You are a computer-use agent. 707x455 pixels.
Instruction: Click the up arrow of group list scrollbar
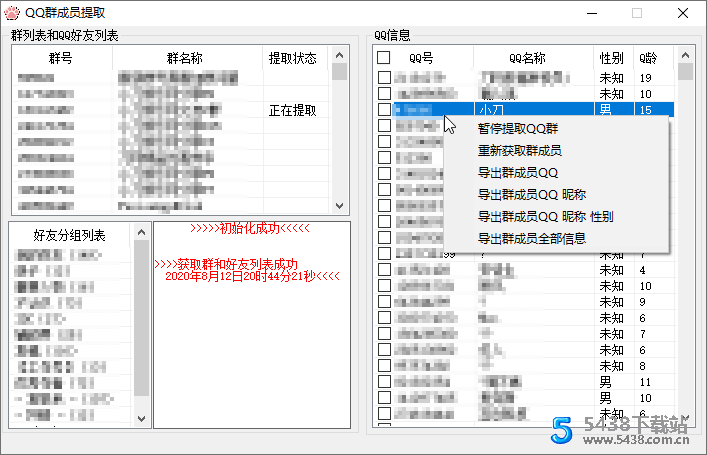tap(340, 55)
